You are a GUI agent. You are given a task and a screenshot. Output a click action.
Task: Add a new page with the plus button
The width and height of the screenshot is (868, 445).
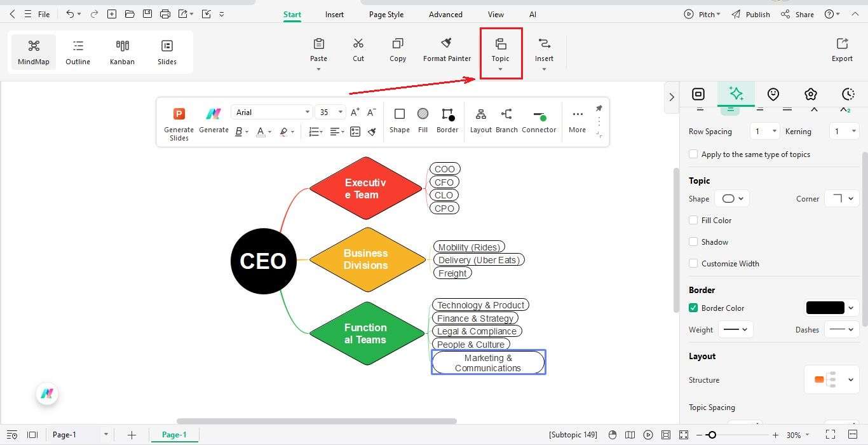click(132, 435)
